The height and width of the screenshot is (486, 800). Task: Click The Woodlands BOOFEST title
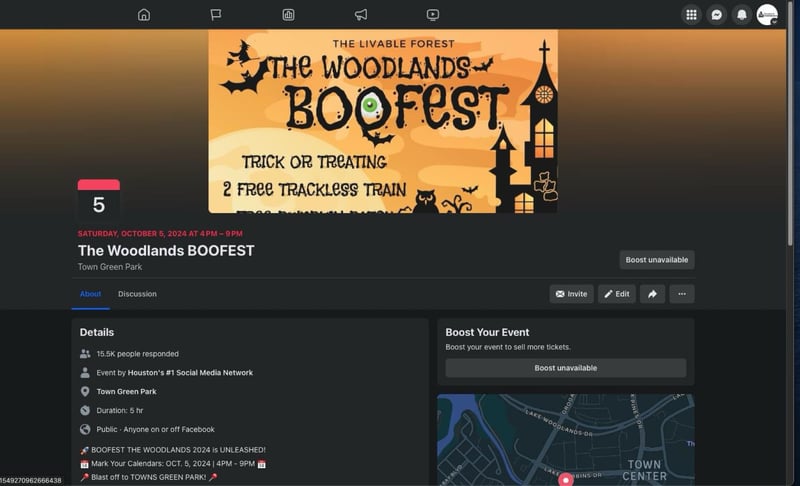(166, 250)
